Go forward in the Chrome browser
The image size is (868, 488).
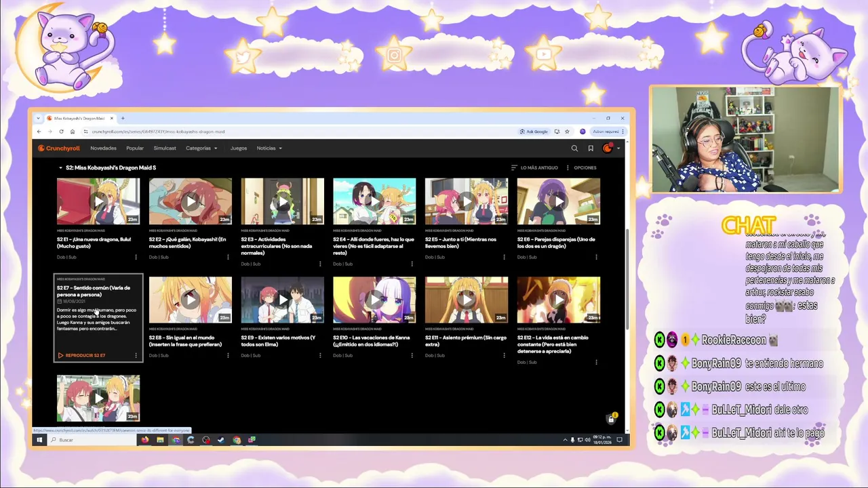point(50,131)
